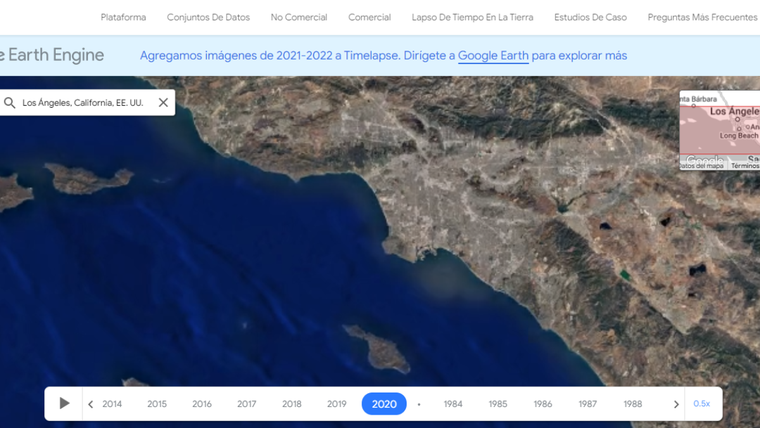Select year 1987 on the timeline

588,404
